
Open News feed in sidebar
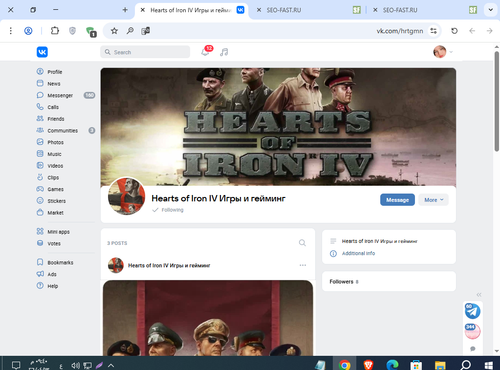(x=54, y=84)
